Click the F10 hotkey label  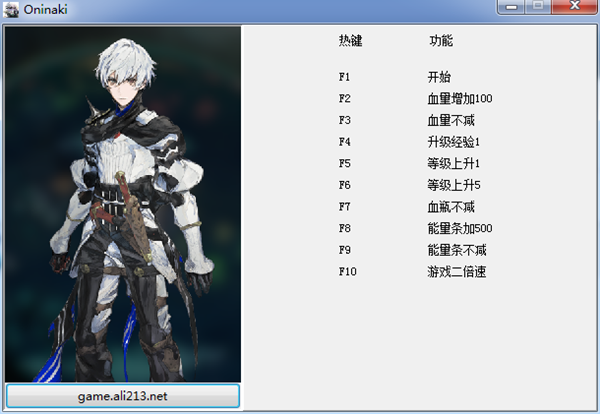pos(348,271)
